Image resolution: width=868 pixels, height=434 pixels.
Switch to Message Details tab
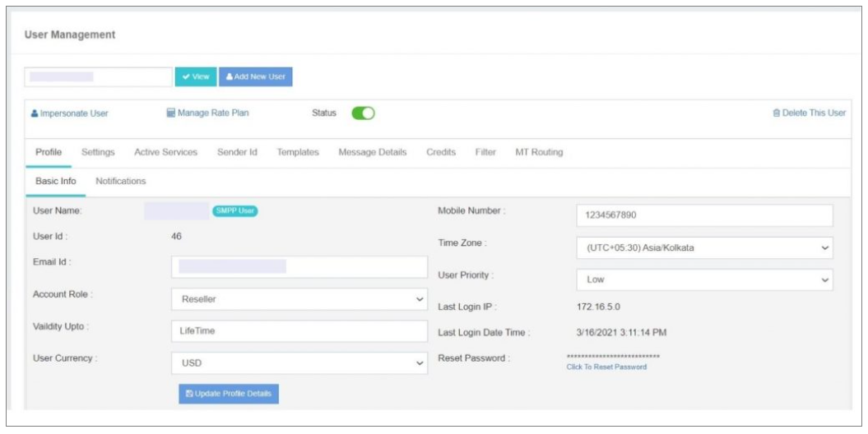pyautogui.click(x=373, y=152)
